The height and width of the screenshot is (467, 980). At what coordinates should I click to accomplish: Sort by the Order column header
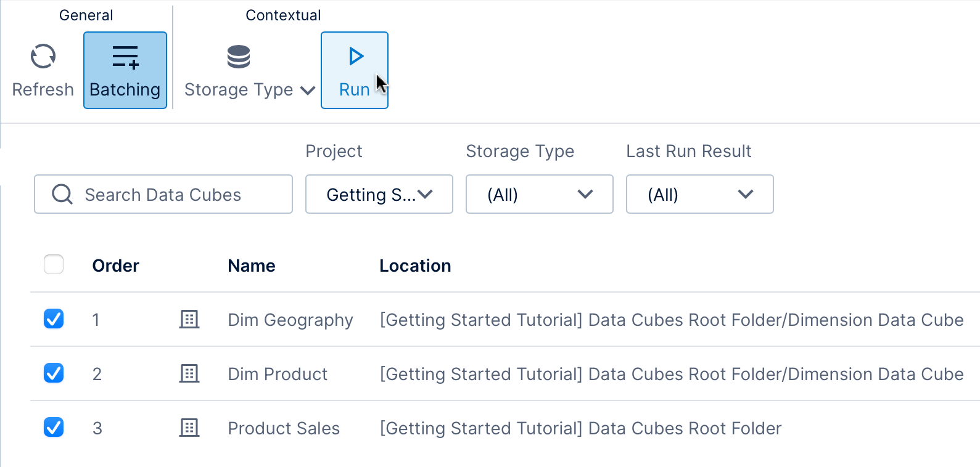click(x=115, y=266)
